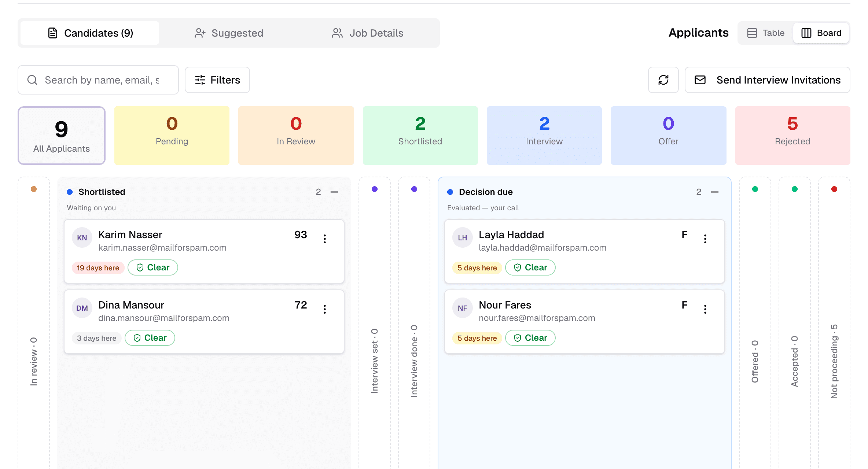Click Send Interview Invitations button
Image resolution: width=868 pixels, height=469 pixels.
pyautogui.click(x=768, y=80)
